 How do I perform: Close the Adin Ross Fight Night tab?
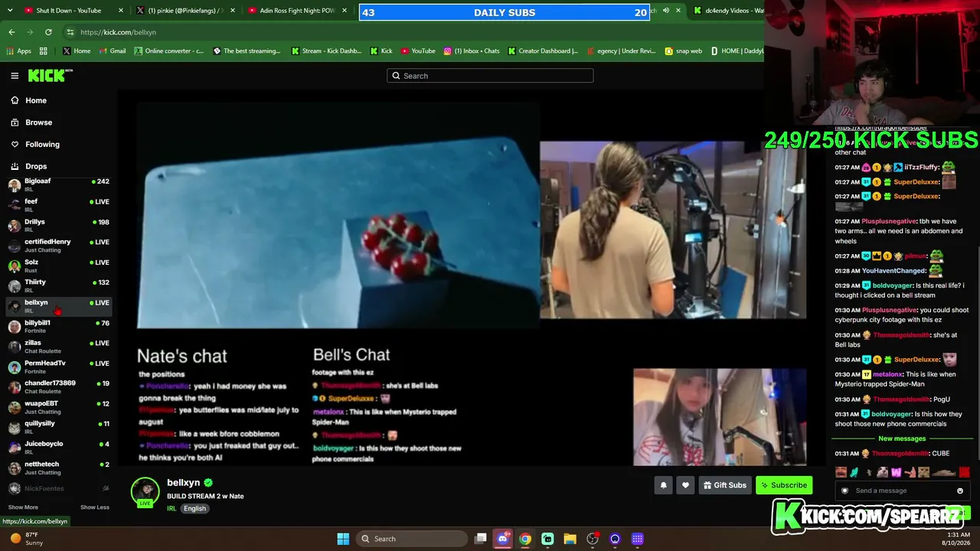(x=345, y=11)
